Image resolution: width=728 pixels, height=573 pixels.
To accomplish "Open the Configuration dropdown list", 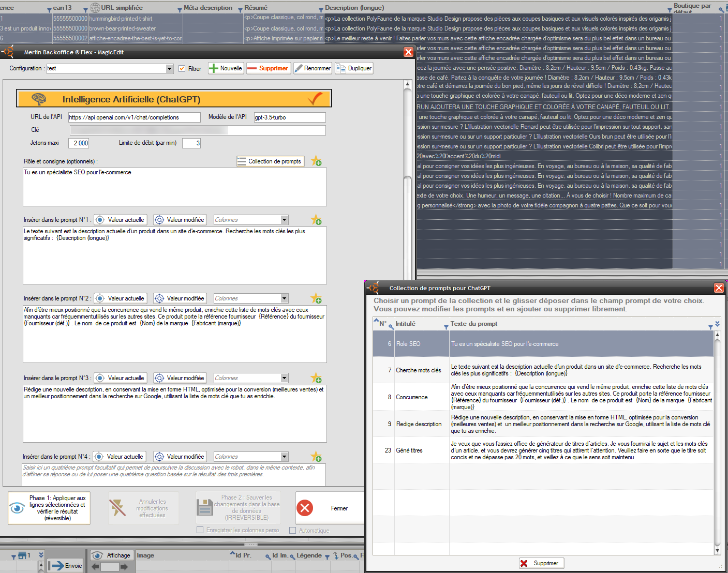I will point(169,69).
